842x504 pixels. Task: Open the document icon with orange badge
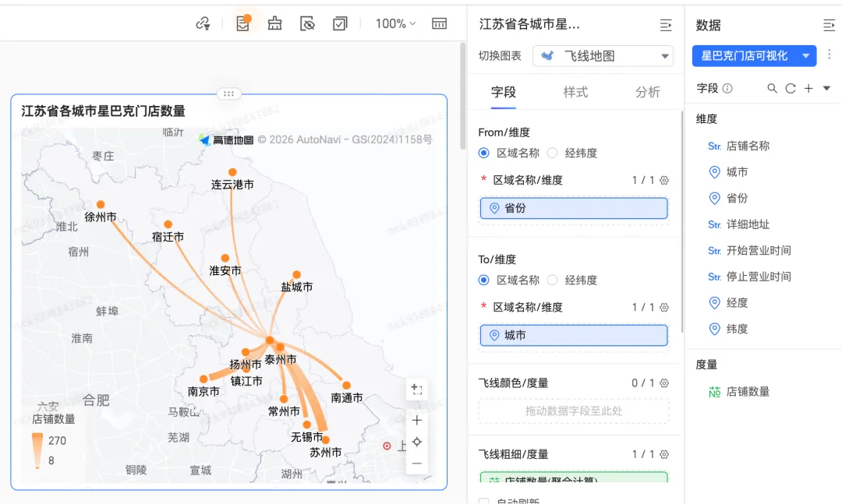243,23
